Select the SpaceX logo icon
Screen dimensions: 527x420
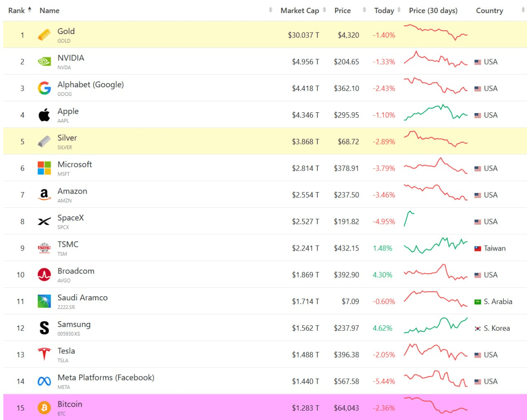point(44,221)
